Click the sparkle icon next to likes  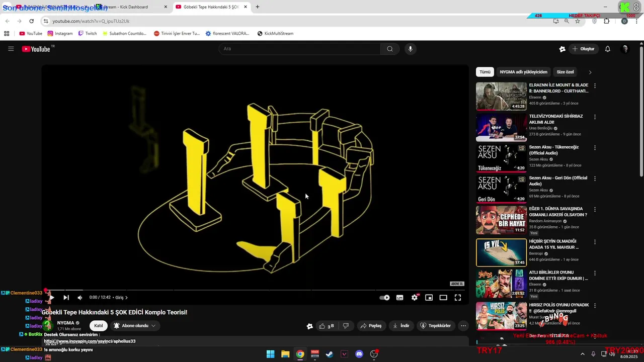pos(309,326)
